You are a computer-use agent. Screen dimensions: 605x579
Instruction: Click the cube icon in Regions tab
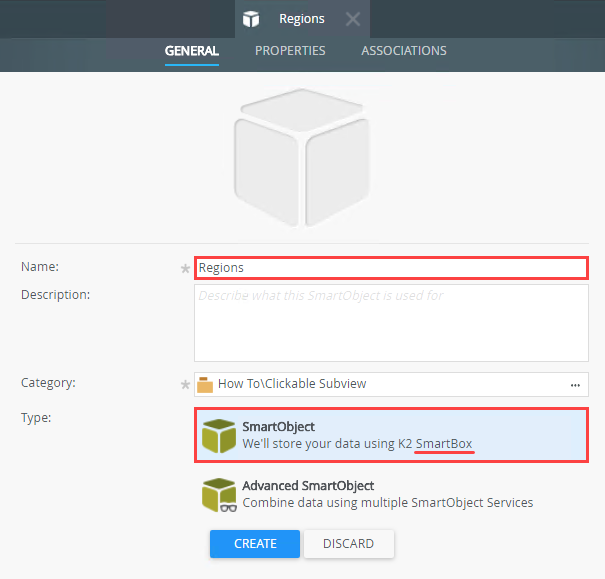(x=251, y=19)
